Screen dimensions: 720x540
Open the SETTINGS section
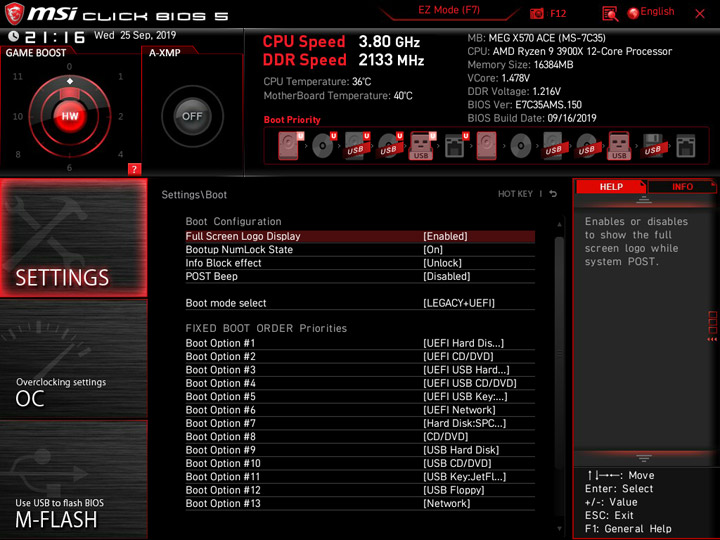[x=74, y=237]
